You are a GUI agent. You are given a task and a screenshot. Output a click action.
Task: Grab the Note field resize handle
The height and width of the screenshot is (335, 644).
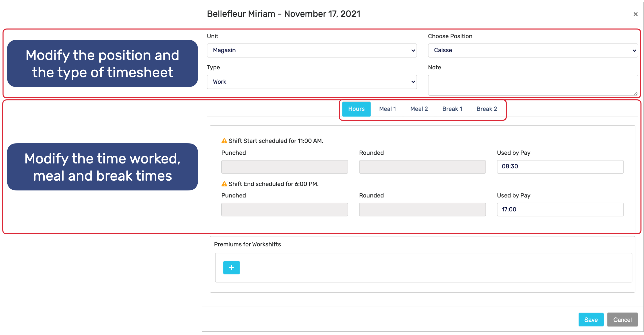[x=636, y=93]
